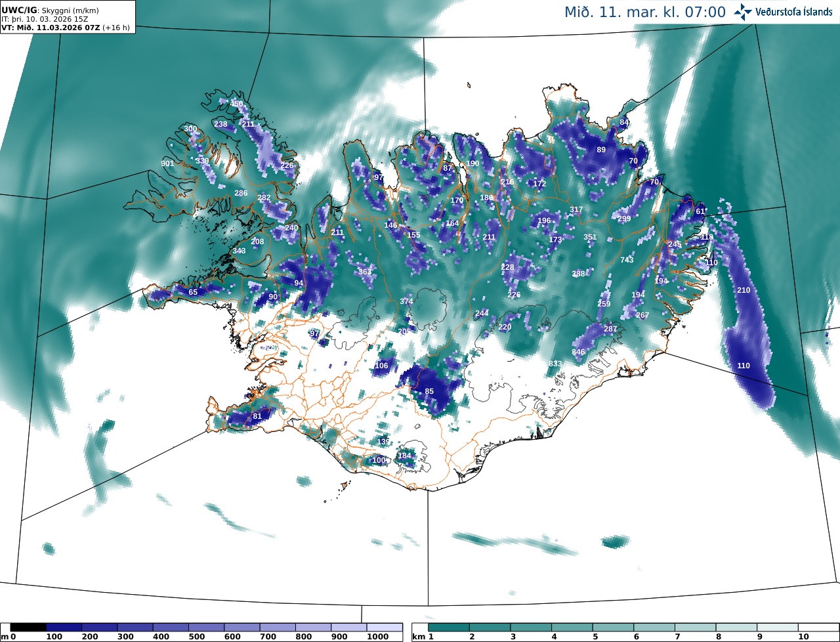
Task: Click the 190 visibility value on the map
Action: [x=472, y=163]
